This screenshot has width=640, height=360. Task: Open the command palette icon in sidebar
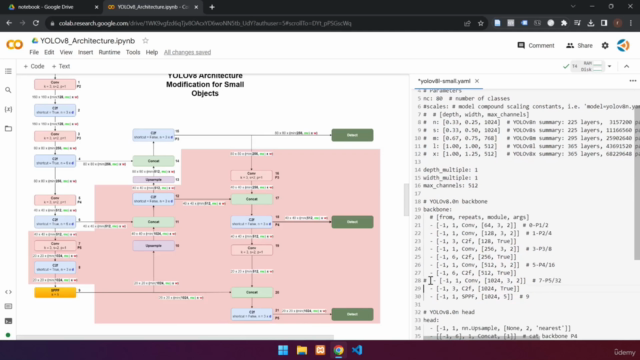(x=8, y=307)
